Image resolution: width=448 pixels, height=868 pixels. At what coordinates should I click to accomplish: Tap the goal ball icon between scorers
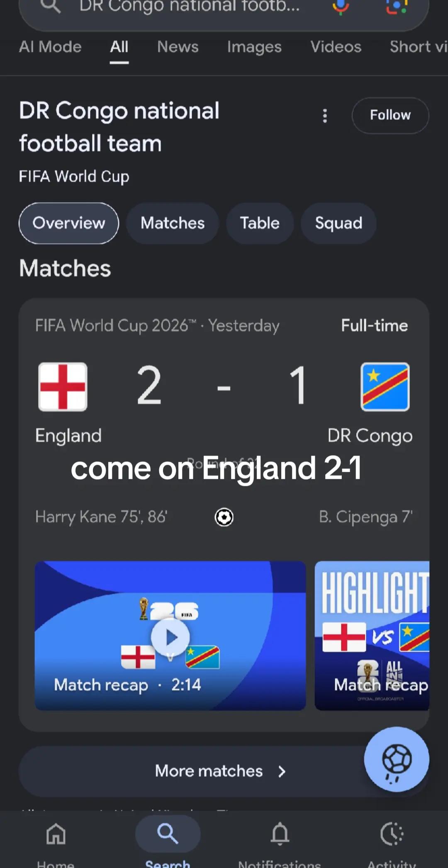click(224, 517)
